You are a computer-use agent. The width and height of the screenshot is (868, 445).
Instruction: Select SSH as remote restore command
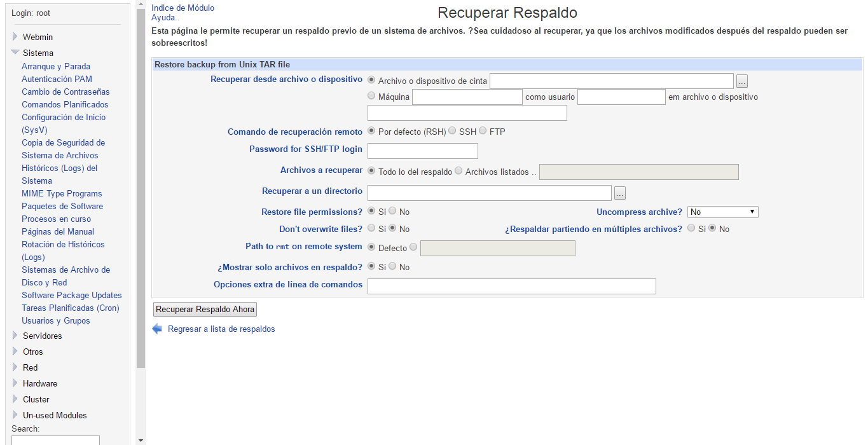[x=452, y=131]
